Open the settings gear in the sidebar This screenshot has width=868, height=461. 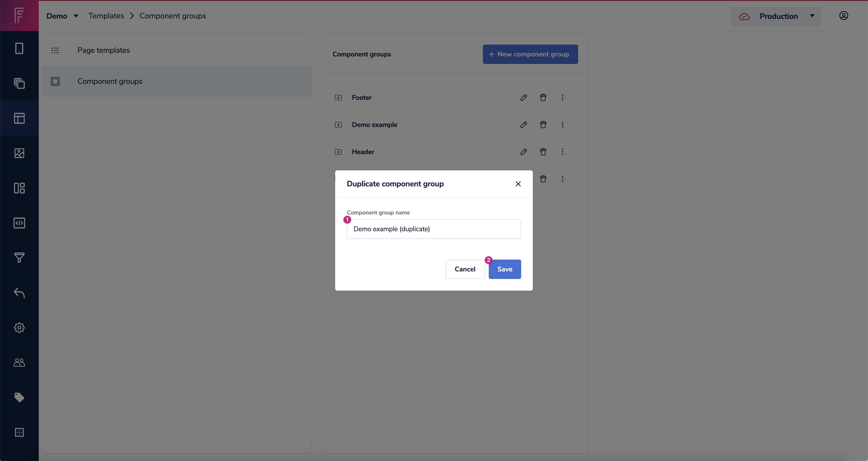click(x=19, y=327)
